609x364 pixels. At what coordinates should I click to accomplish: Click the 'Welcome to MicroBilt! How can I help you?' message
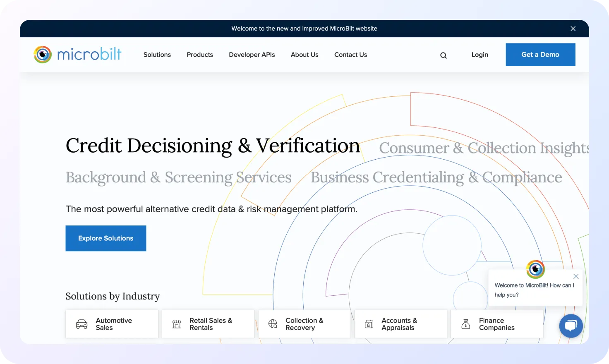click(534, 290)
